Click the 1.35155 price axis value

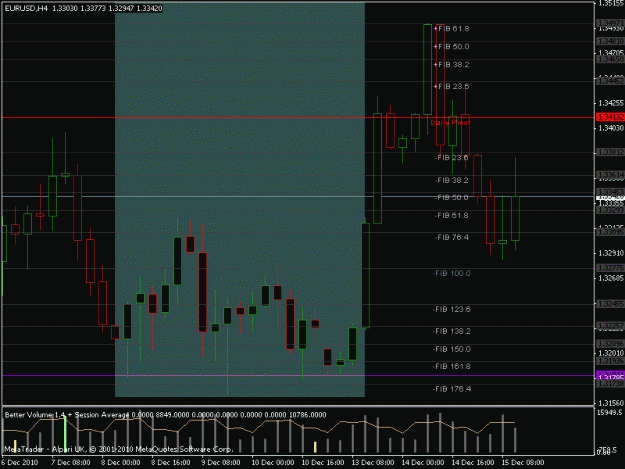pyautogui.click(x=611, y=4)
